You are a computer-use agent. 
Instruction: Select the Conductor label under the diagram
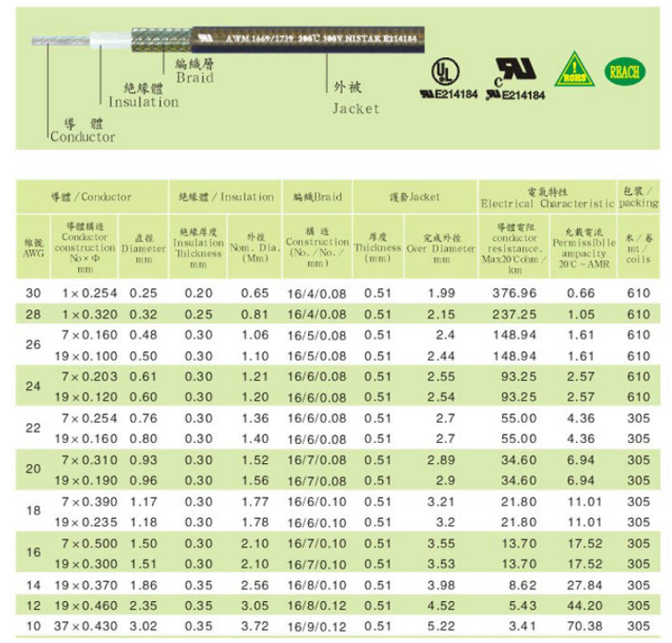click(x=82, y=137)
